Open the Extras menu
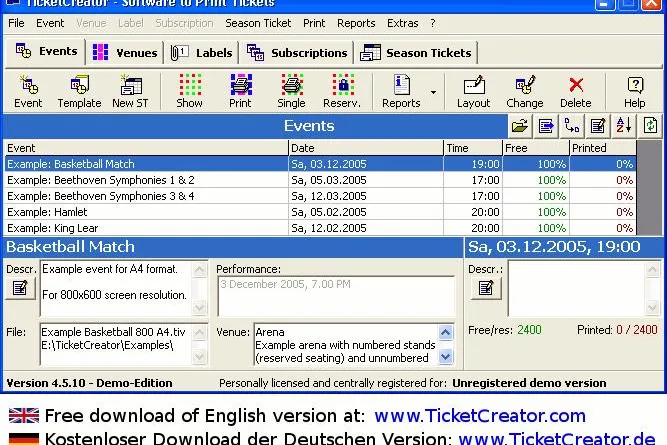This screenshot has width=667, height=445. click(402, 23)
